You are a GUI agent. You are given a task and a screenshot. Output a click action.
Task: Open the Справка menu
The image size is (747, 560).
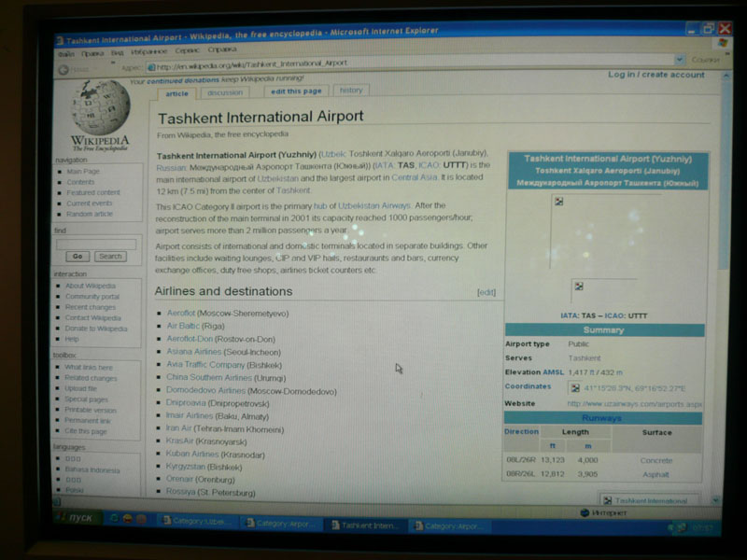222,49
